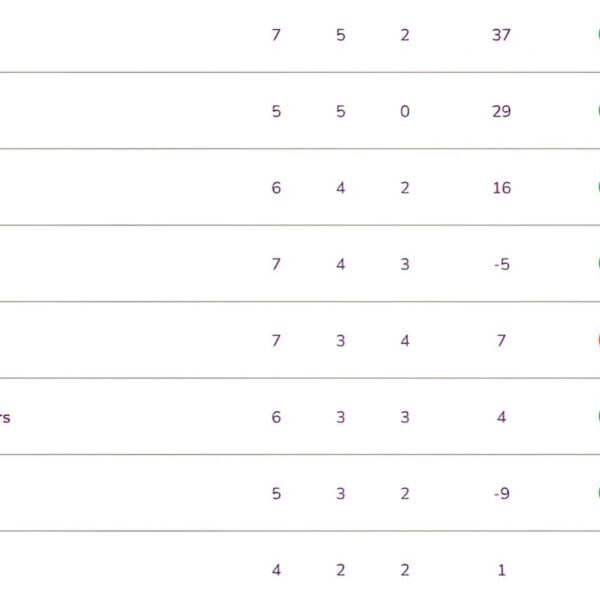
Task: Select the 16 difference value
Action: (x=502, y=188)
